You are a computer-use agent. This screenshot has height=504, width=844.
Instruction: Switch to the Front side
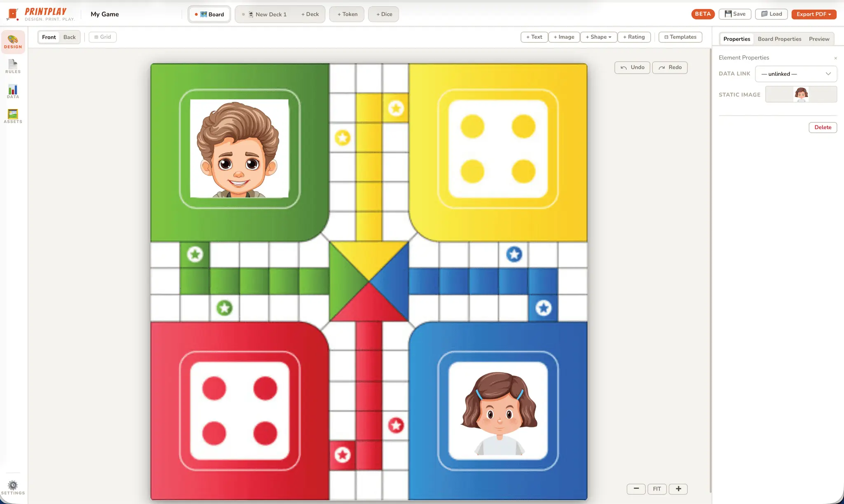49,37
